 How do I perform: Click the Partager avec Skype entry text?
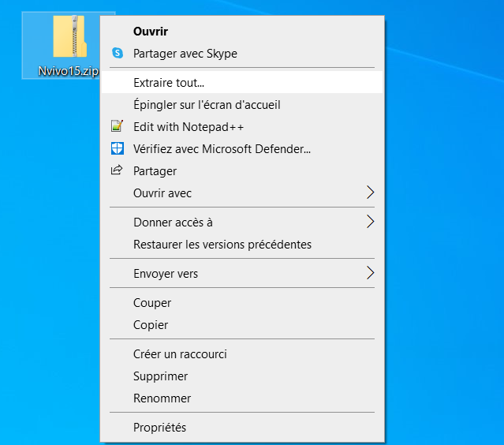[x=185, y=54]
